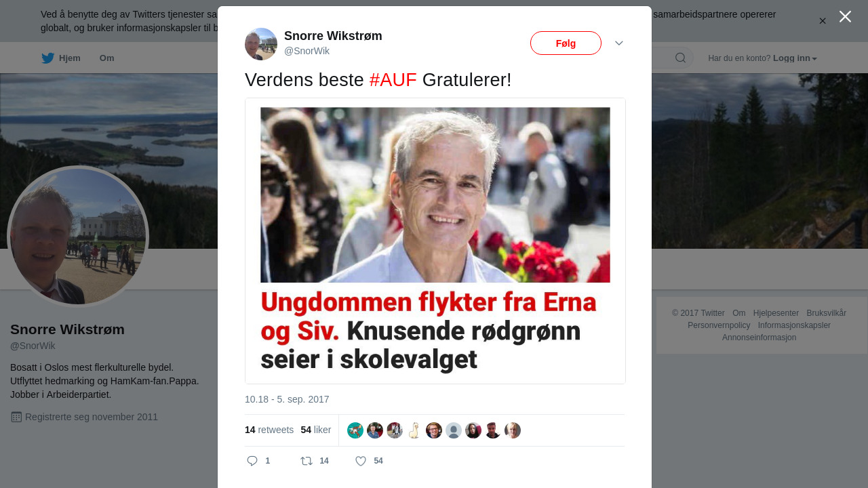The image size is (868, 488).
Task: Close the tweet modal with large X
Action: click(x=845, y=16)
